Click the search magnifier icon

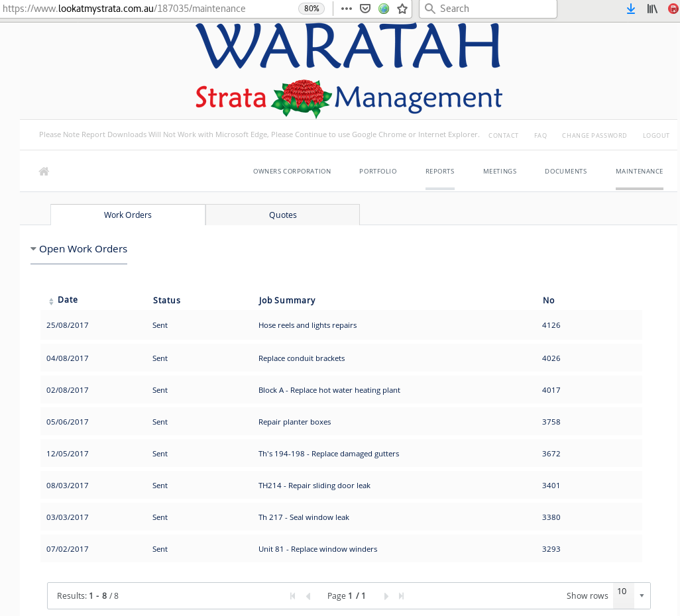429,9
